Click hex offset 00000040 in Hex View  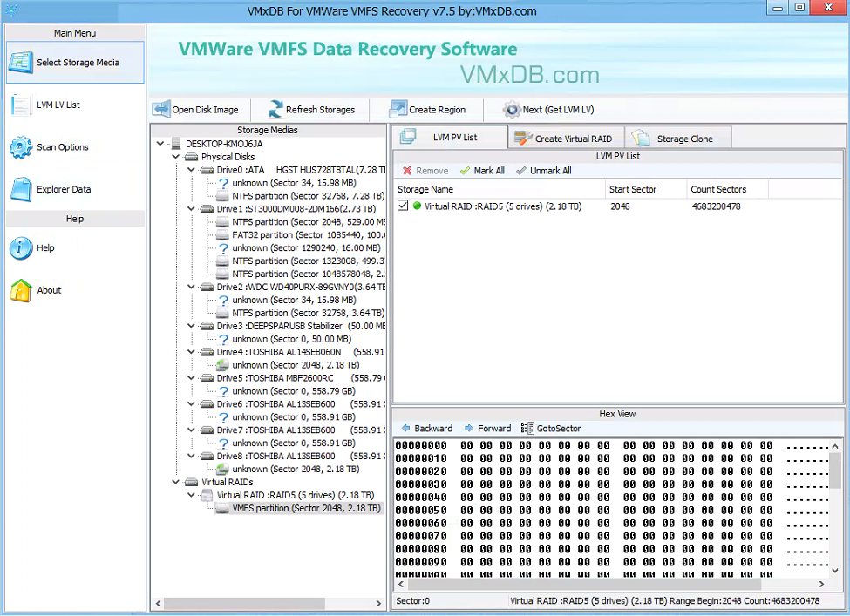421,497
